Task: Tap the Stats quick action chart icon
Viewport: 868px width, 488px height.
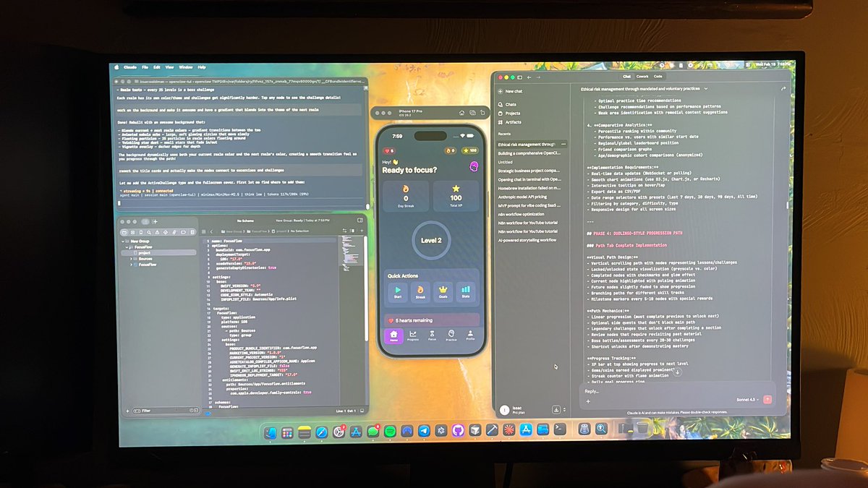Action: pyautogui.click(x=465, y=289)
